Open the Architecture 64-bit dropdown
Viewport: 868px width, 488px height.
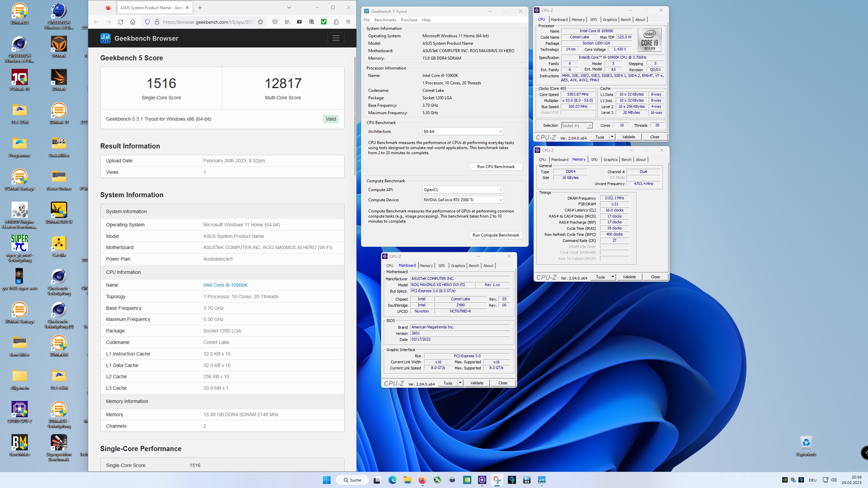click(463, 131)
